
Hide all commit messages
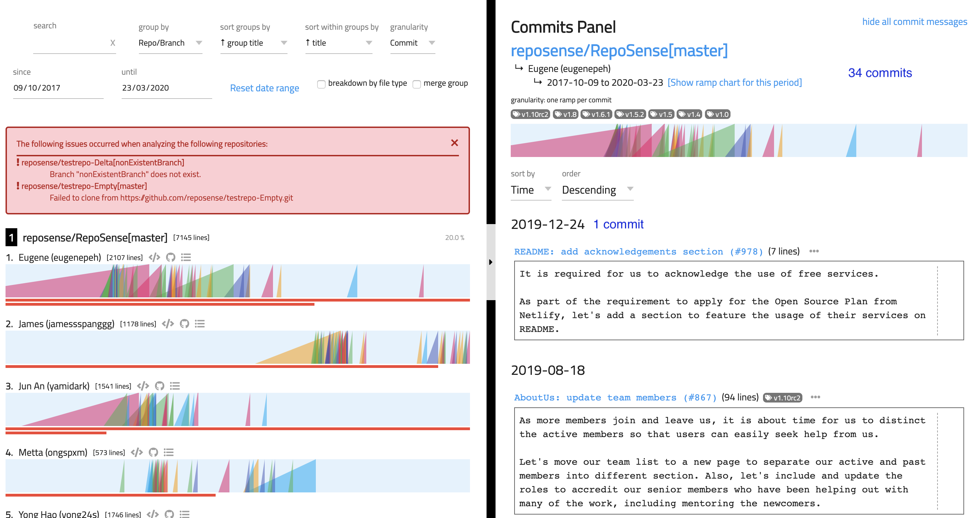(915, 22)
